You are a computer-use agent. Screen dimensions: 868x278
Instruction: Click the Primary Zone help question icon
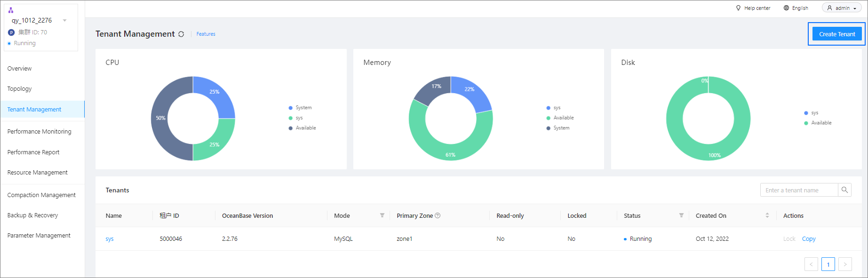coord(438,215)
